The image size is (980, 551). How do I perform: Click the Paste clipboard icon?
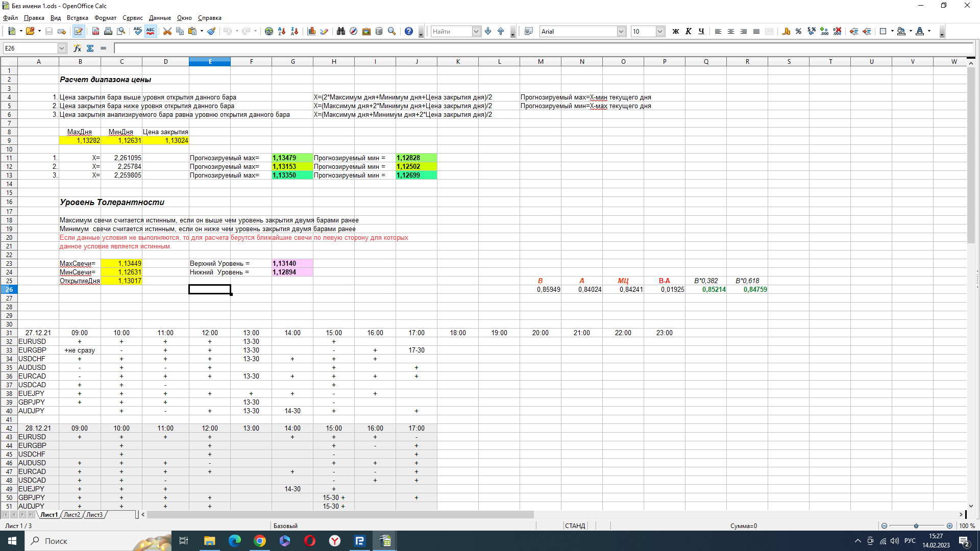click(x=192, y=32)
